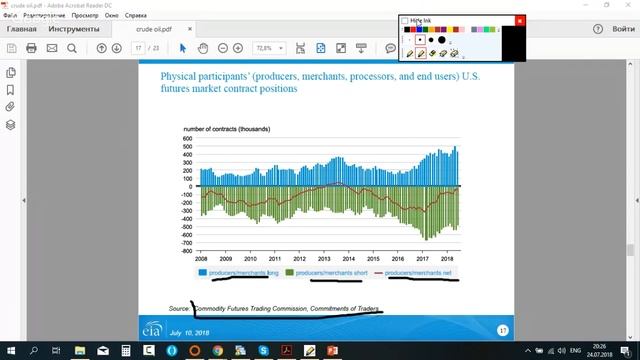Open the layers panel icon
The height and width of the screenshot is (360, 640).
(x=11, y=125)
